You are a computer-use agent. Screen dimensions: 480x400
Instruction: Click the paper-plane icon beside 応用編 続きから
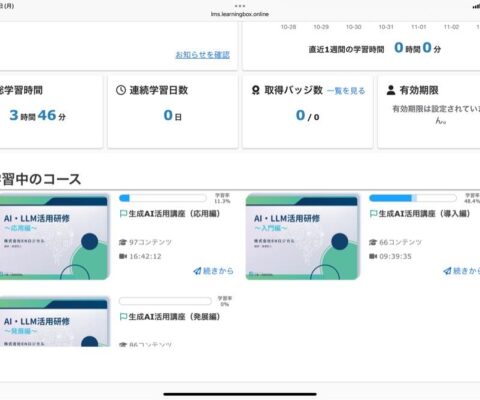197,271
